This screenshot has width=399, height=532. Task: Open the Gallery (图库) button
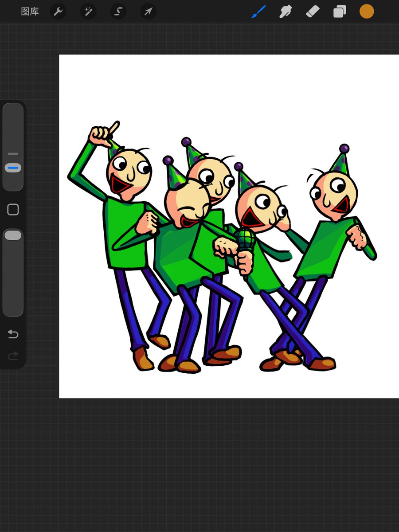tap(30, 12)
